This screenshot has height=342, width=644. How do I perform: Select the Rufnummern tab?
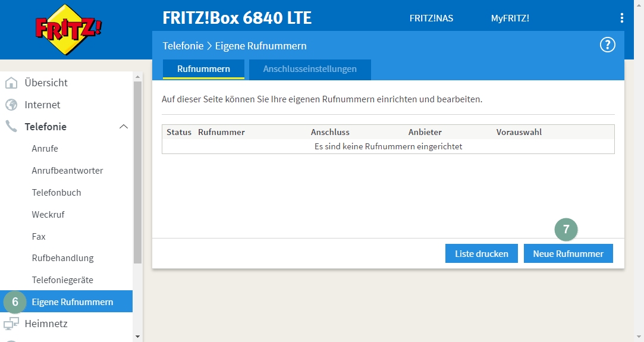(203, 69)
